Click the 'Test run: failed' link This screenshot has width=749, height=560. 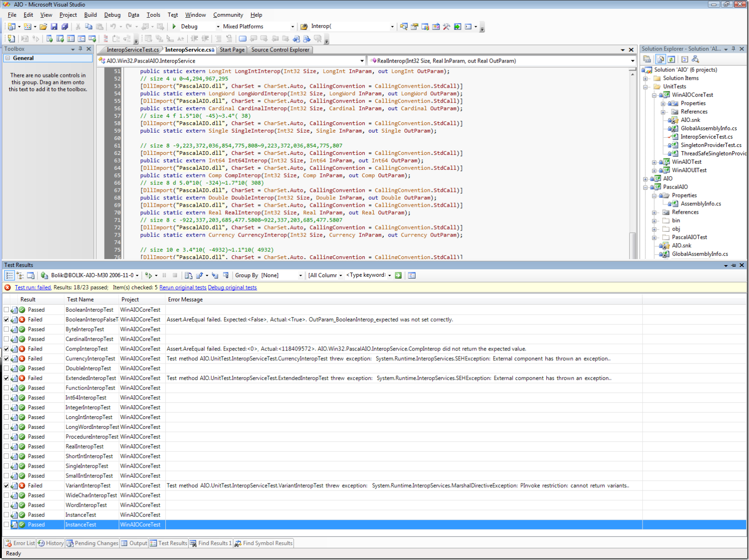(x=33, y=287)
